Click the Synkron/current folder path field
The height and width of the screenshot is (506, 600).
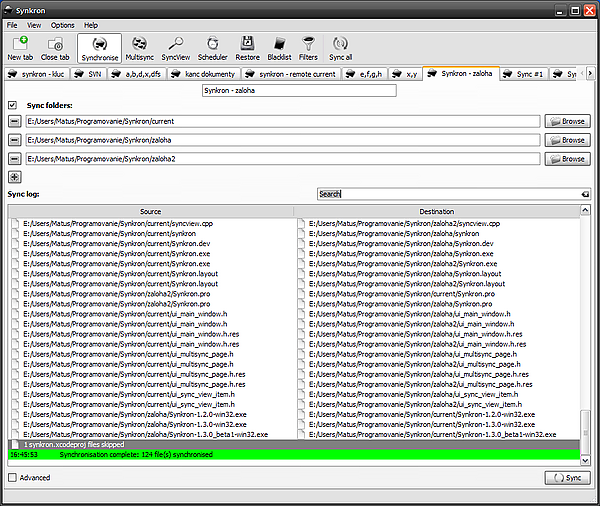[x=283, y=121]
